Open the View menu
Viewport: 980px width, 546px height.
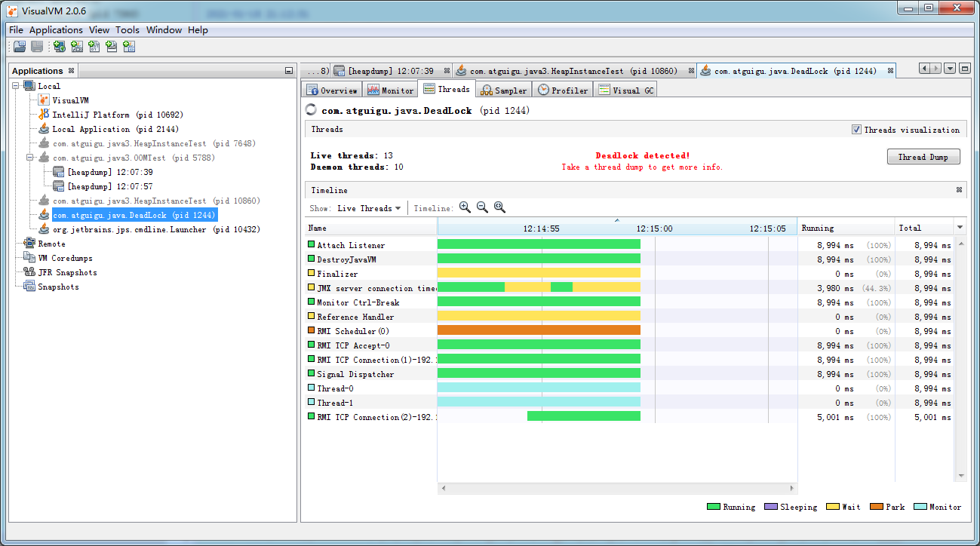pyautogui.click(x=99, y=30)
